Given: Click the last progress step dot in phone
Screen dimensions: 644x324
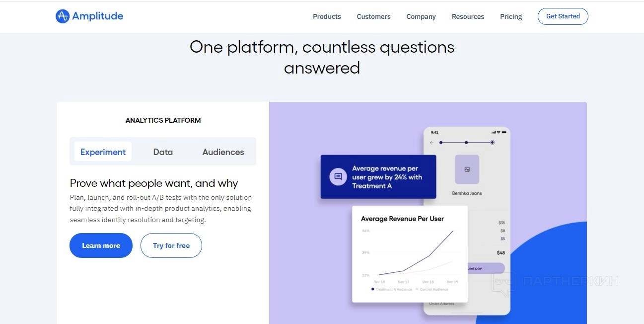Looking at the screenshot, I should click(x=492, y=143).
